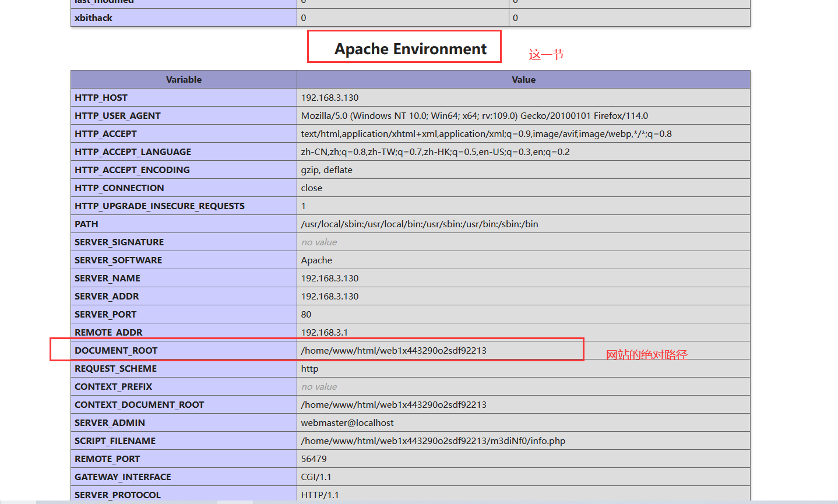Click the text/html accept value
This screenshot has width=838, height=504.
[486, 133]
